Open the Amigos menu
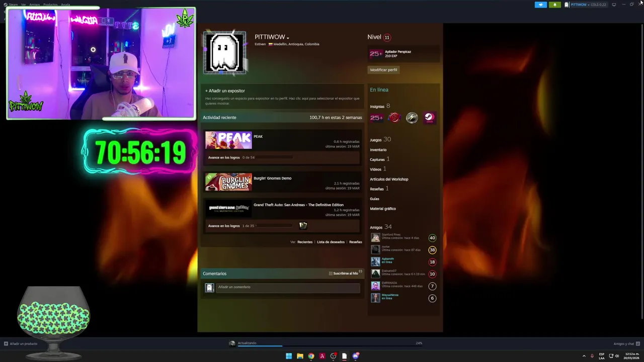 click(35, 5)
